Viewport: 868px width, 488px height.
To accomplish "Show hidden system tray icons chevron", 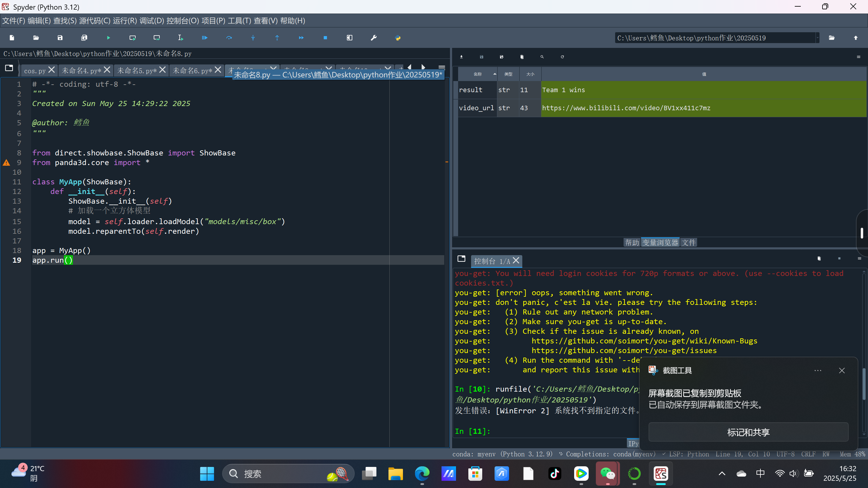I will point(722,473).
